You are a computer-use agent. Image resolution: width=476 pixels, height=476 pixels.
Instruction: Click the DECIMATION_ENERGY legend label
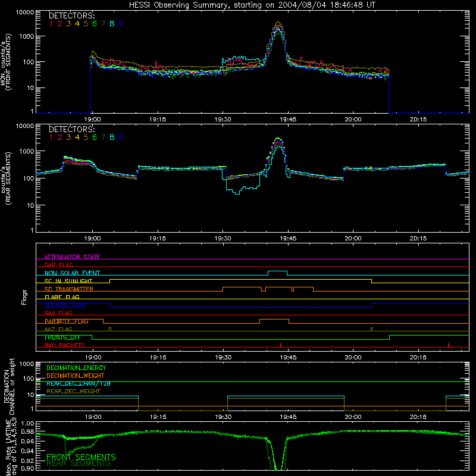pos(76,368)
